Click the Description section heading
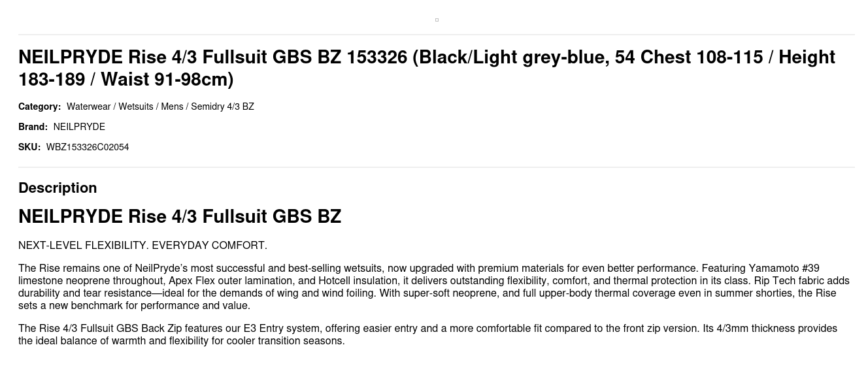The width and height of the screenshot is (868, 377). coord(58,188)
